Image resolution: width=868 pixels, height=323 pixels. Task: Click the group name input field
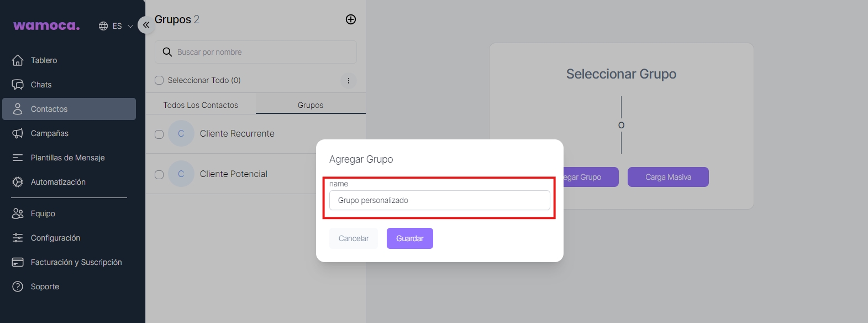click(x=439, y=200)
